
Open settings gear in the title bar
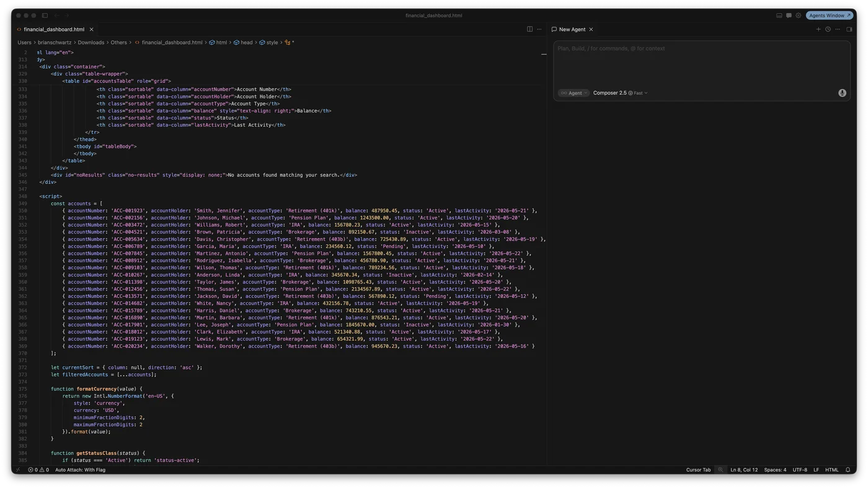tap(799, 16)
